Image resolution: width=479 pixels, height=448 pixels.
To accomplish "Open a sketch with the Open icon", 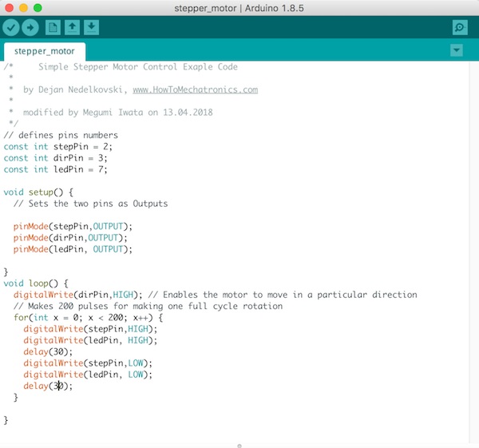I will (x=72, y=27).
